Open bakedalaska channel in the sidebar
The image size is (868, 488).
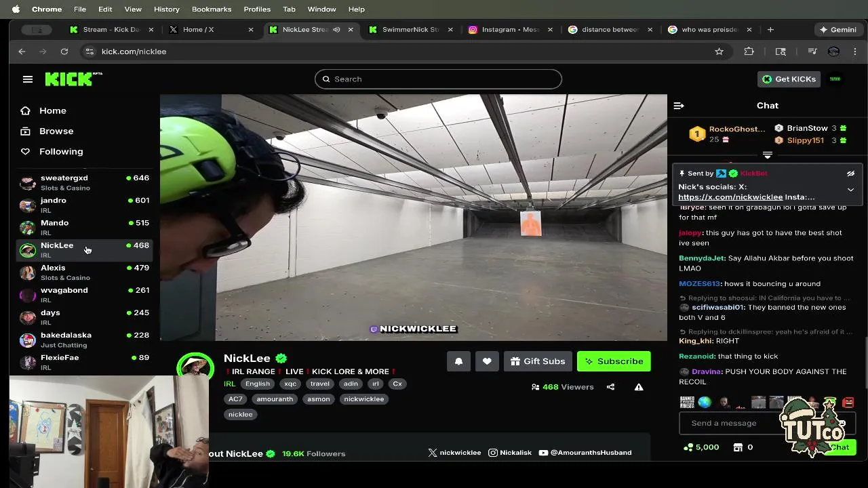(x=84, y=340)
